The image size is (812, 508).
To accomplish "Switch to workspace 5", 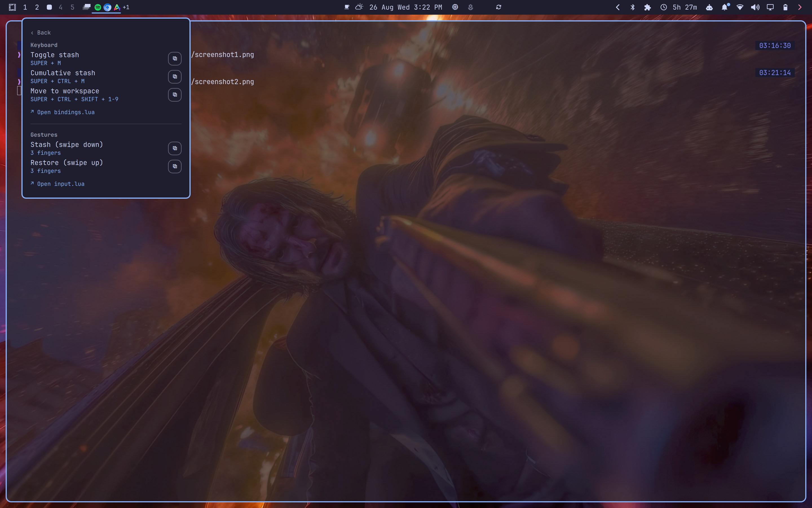I will pos(72,7).
